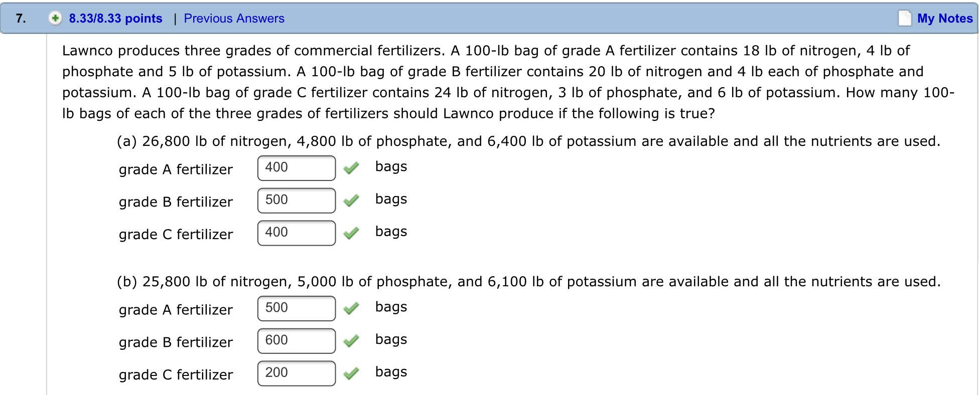Open the My Notes link

[944, 19]
